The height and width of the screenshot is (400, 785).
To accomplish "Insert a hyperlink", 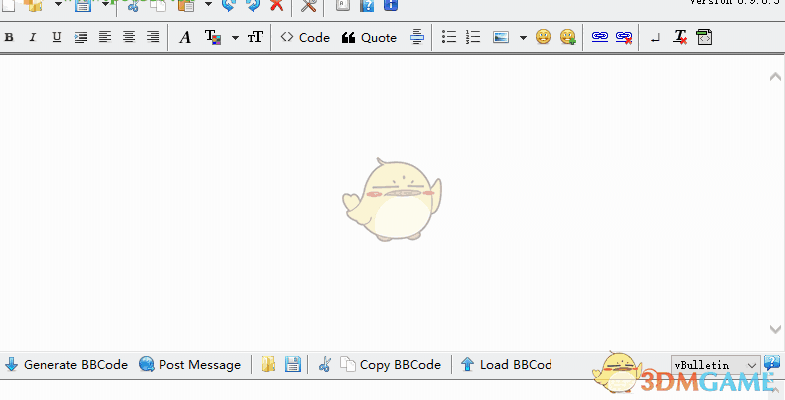I will (x=600, y=37).
